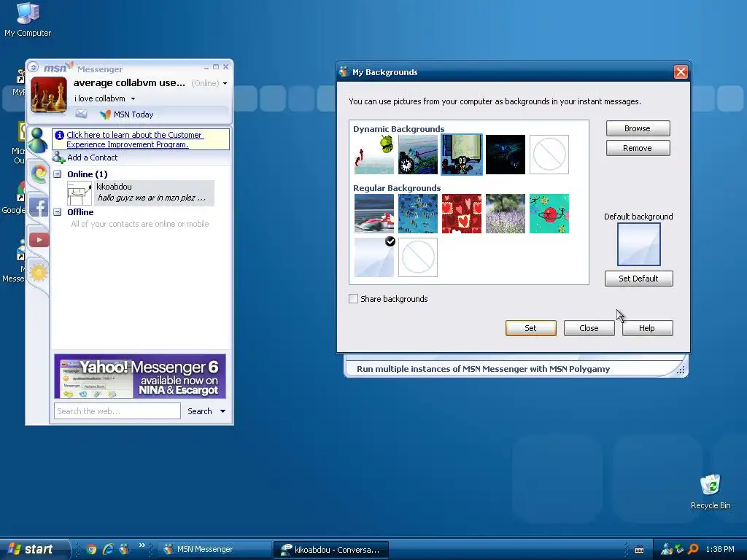Image resolution: width=747 pixels, height=560 pixels.
Task: Click kikoabdou's display picture icon
Action: click(79, 192)
